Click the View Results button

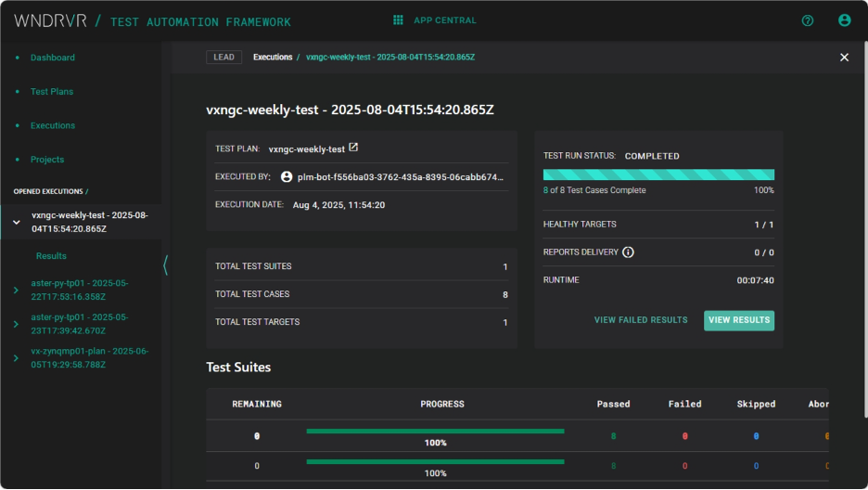738,320
